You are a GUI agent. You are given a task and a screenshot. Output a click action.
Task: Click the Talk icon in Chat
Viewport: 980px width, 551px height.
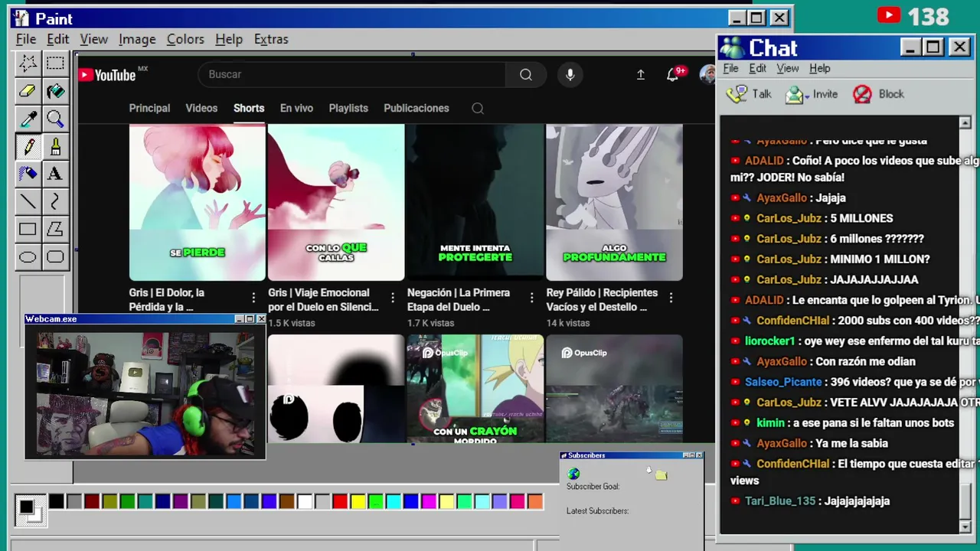[737, 94]
